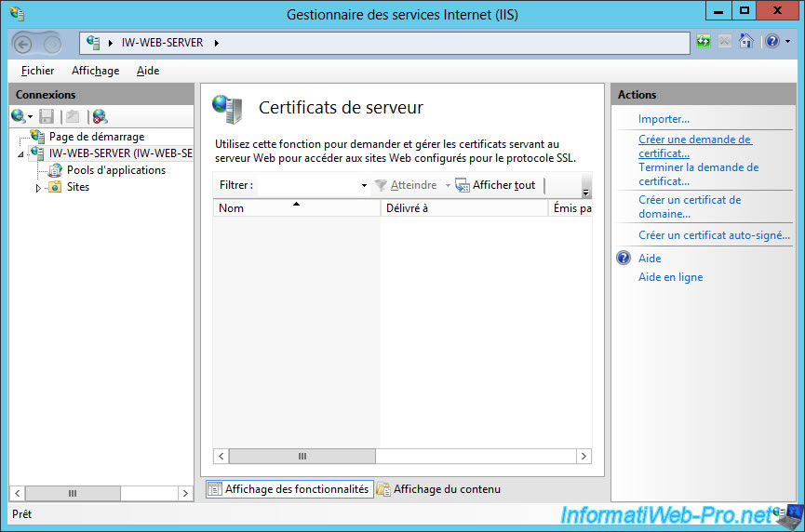The height and width of the screenshot is (532, 805).
Task: Click the Help question mark toolbar icon
Action: pyautogui.click(x=772, y=41)
